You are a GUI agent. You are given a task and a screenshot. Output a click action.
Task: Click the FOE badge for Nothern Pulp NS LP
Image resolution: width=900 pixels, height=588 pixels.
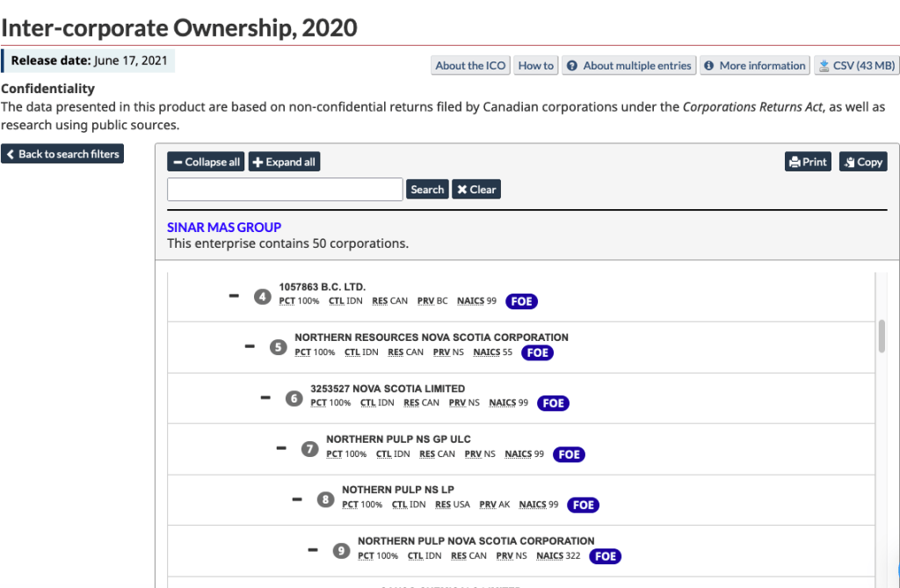[583, 505]
